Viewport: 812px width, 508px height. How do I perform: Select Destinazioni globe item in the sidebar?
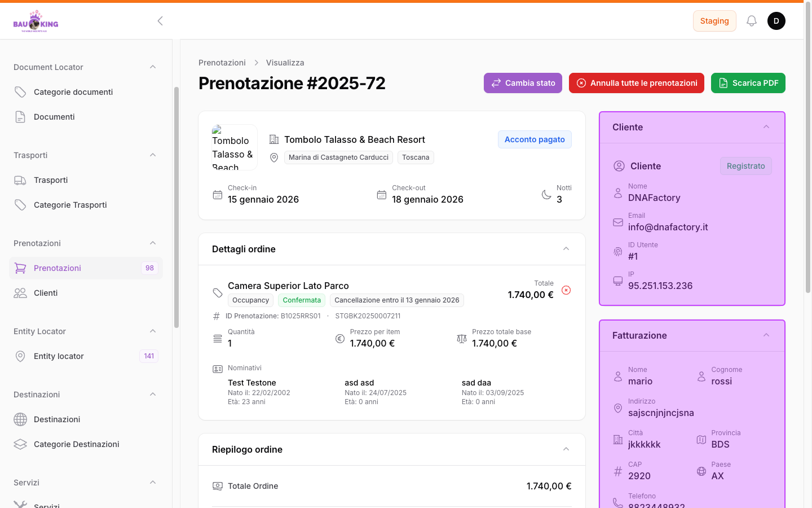point(57,419)
